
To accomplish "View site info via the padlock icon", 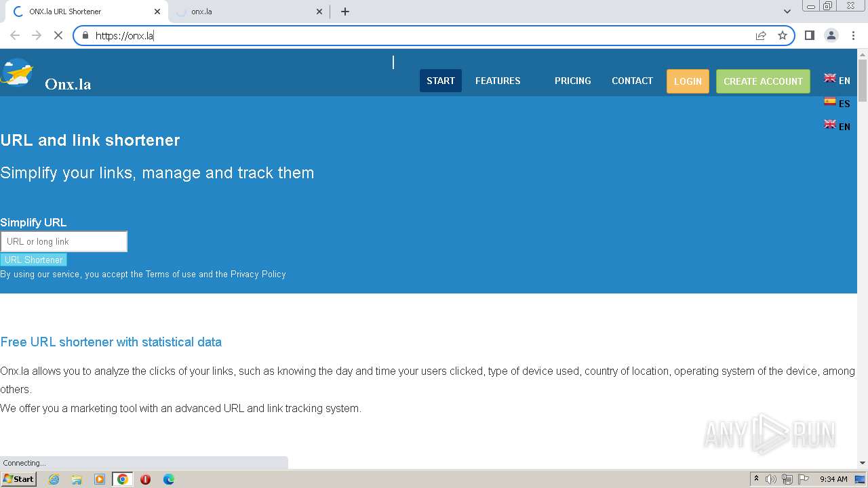I will coord(85,35).
